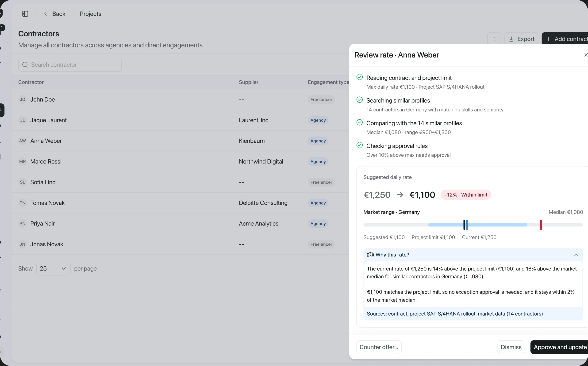Select the red current rate marker on slider

click(541, 225)
